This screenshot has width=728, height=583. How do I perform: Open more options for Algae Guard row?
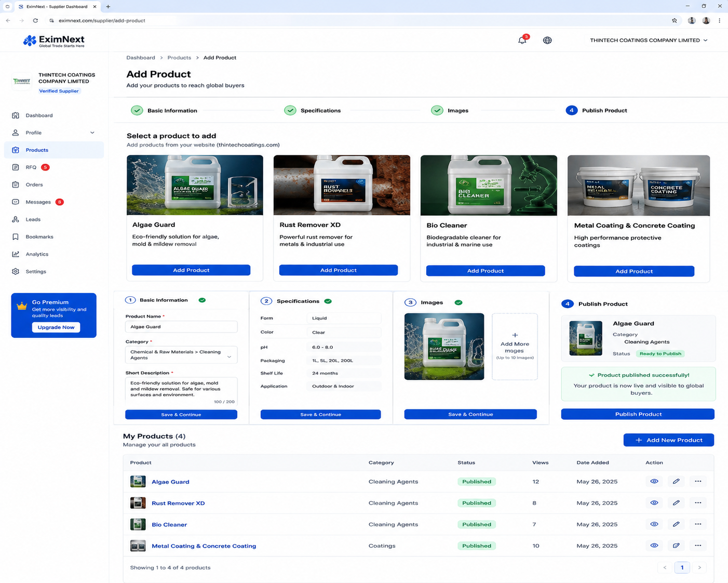coord(698,481)
